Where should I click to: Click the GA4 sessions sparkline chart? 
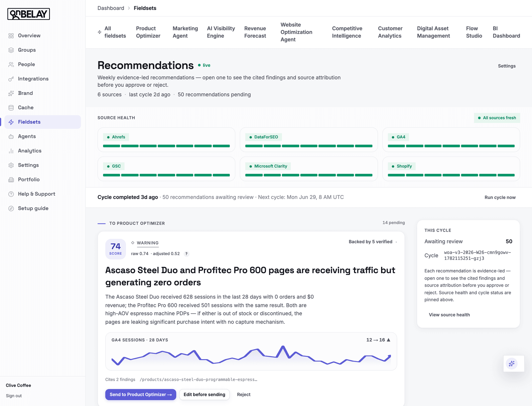tap(251, 356)
